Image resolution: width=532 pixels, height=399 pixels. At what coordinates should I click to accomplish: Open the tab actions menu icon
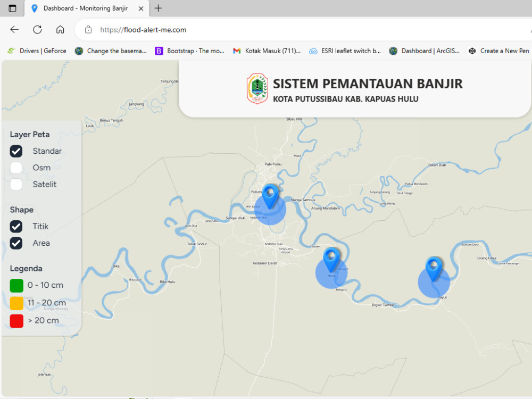click(x=12, y=8)
